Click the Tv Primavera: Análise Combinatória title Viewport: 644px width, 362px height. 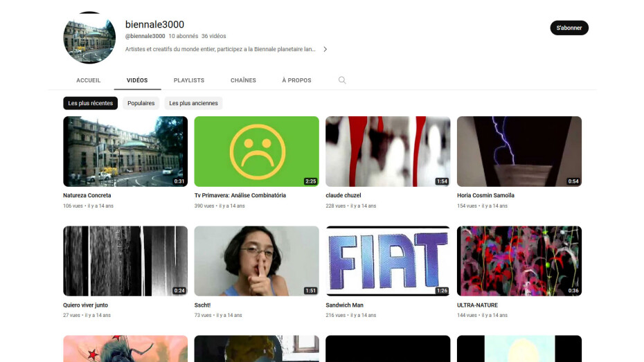[x=240, y=195]
